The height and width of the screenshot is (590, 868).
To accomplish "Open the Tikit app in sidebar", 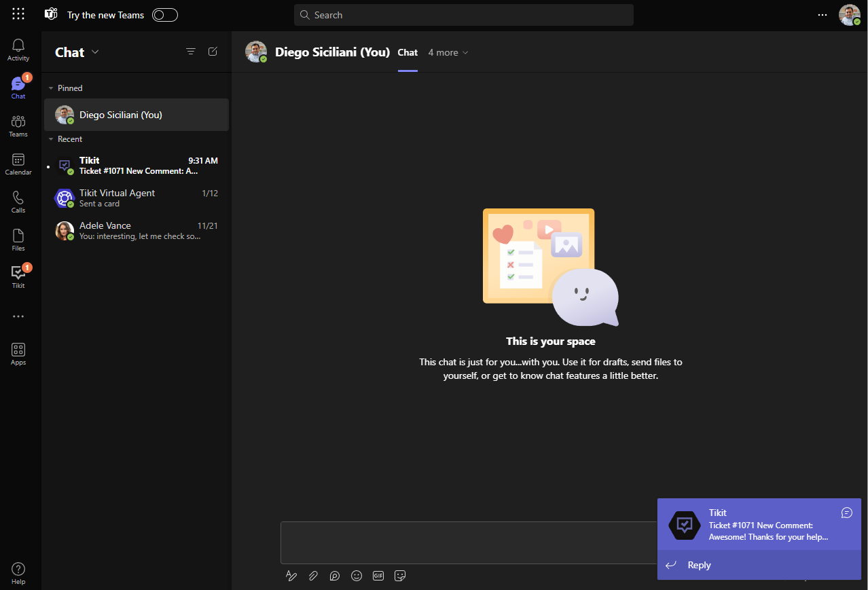I will click(18, 276).
